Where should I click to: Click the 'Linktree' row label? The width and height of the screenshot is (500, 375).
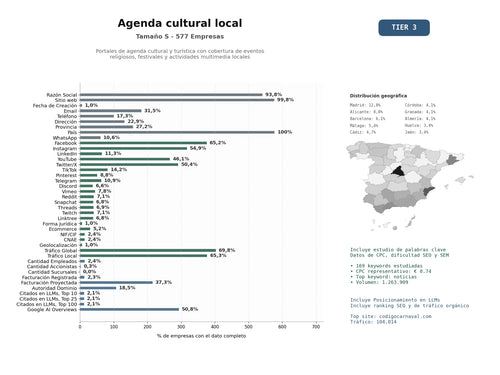click(x=67, y=218)
